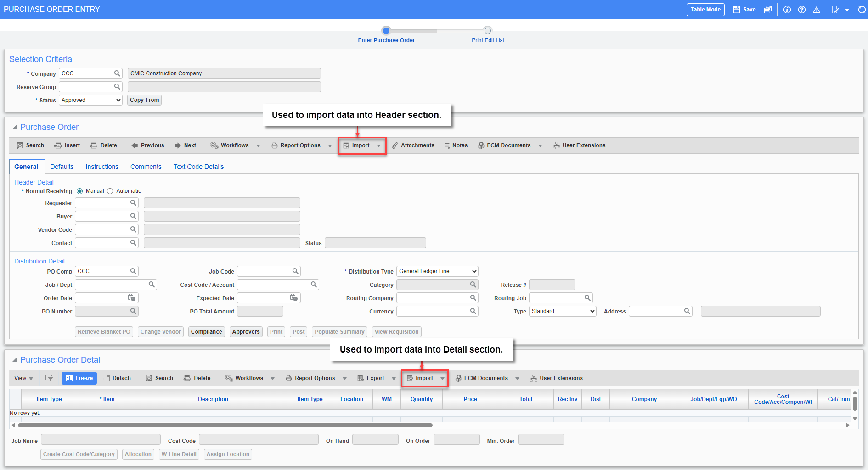The width and height of the screenshot is (868, 470).
Task: Toggle the Freeze option in Purchase Order Detail
Action: click(79, 378)
